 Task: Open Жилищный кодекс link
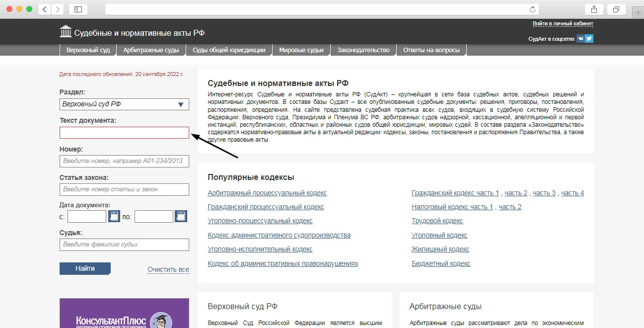[440, 249]
